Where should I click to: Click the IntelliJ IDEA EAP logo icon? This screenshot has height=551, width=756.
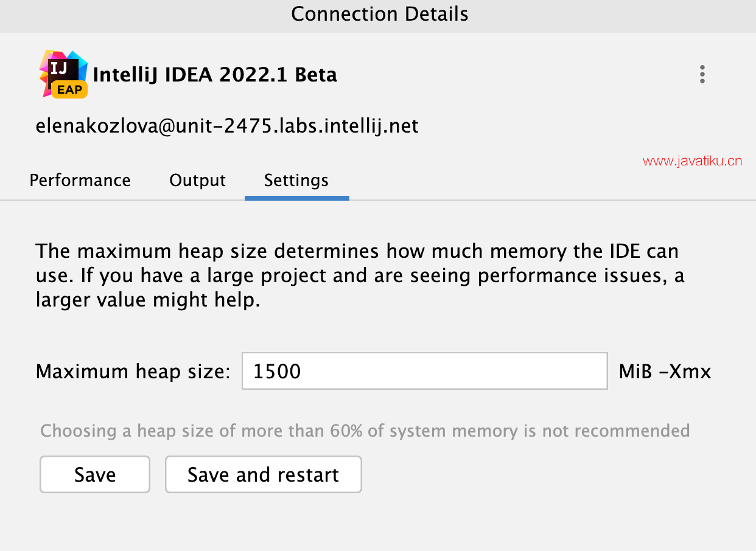coord(63,74)
